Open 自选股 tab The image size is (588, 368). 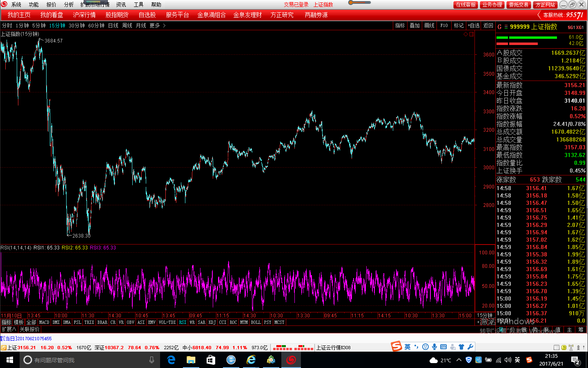147,15
